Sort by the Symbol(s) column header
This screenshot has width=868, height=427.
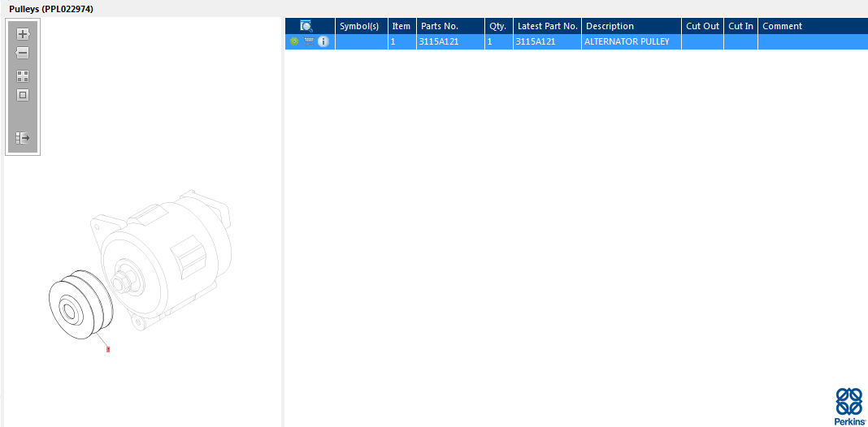pos(362,26)
